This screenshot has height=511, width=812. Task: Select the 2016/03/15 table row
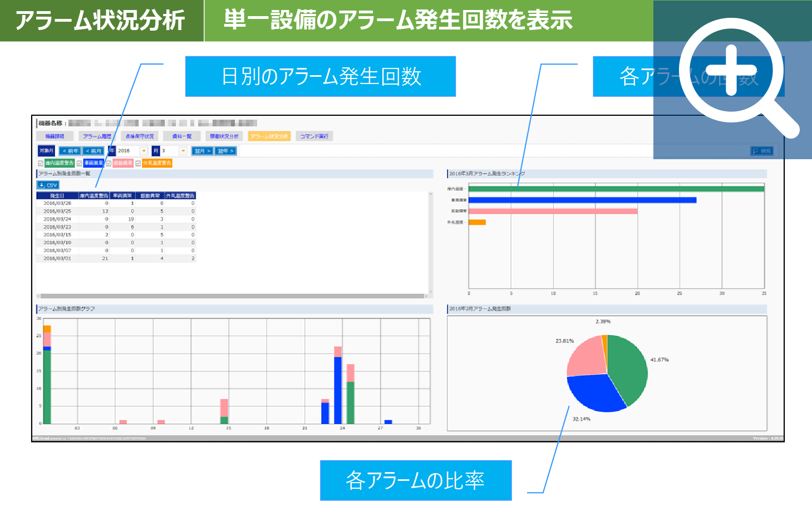[x=116, y=235]
